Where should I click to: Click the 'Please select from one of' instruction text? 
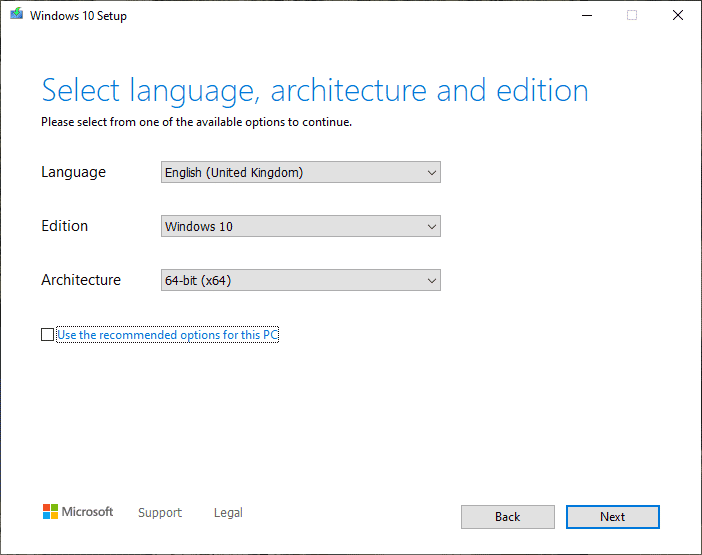coord(197,122)
